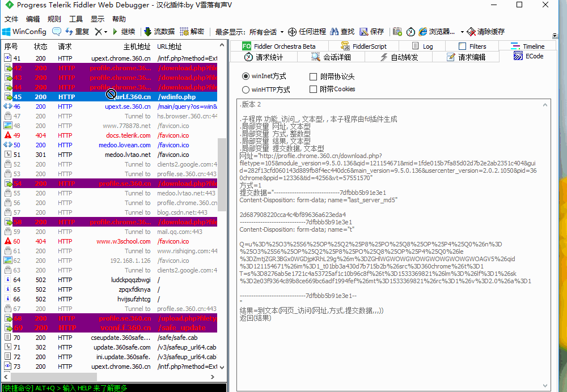This screenshot has height=392, width=567.
Task: Select the winHTTP方式 radio button
Action: coord(246,90)
